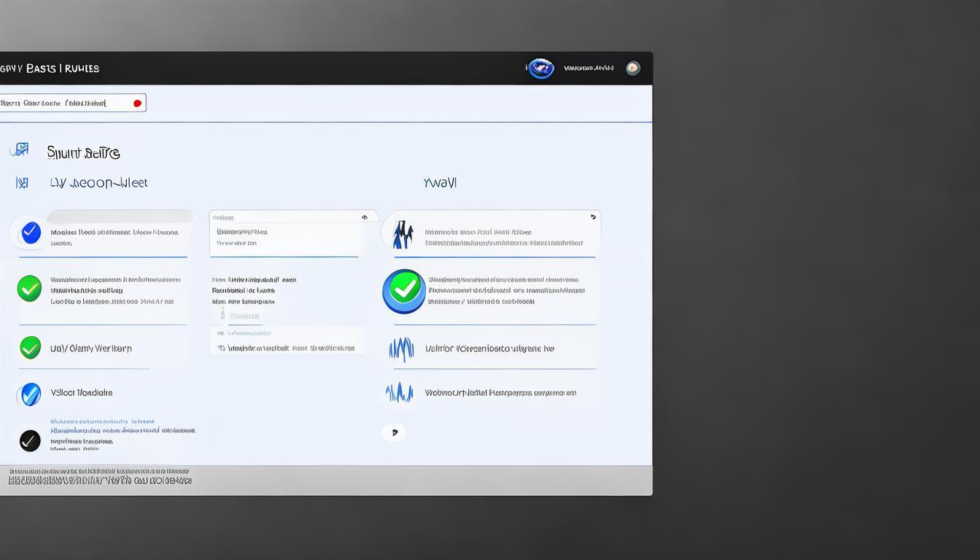Click the blue peaks icon in YwaVl's top card
Viewport: 980px width, 560px height.
click(x=402, y=234)
